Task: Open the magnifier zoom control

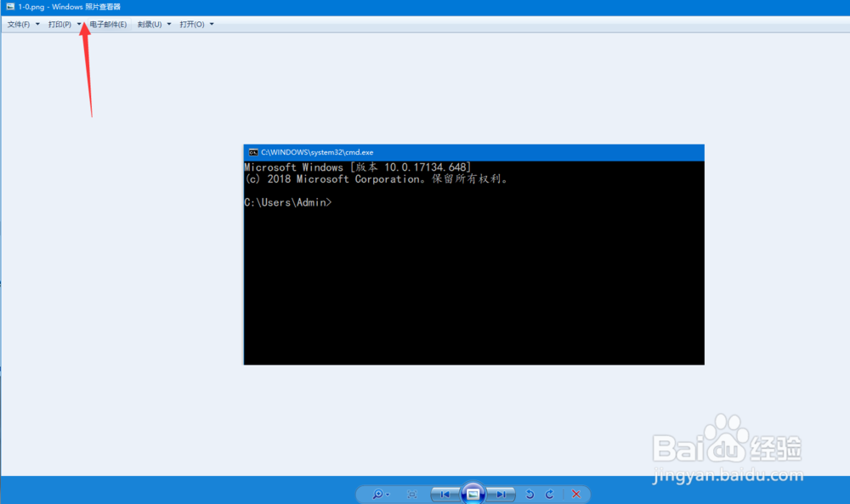Action: pos(381,495)
